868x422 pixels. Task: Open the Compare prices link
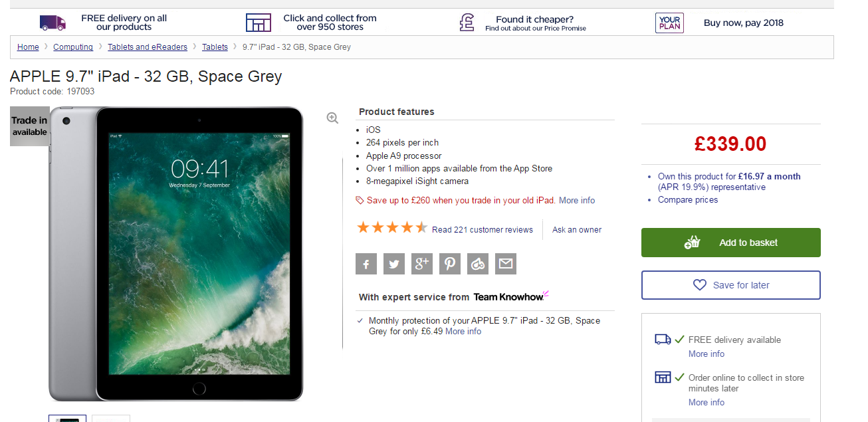(688, 200)
